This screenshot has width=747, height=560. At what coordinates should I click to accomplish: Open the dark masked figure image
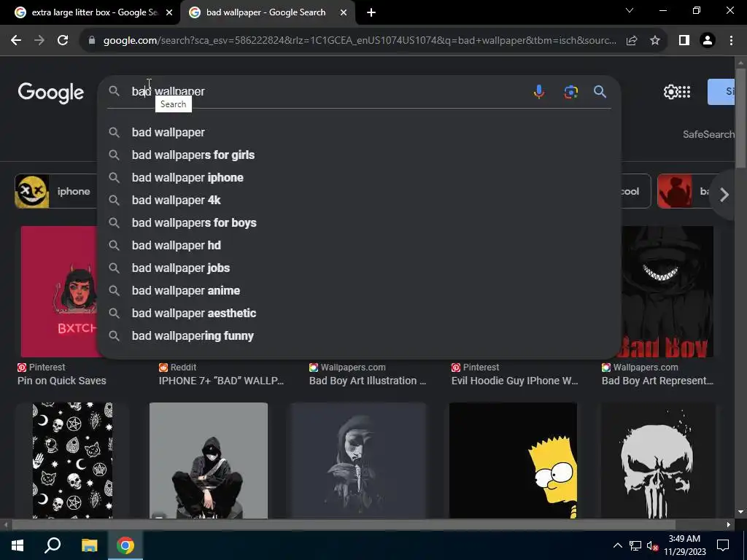(357, 460)
